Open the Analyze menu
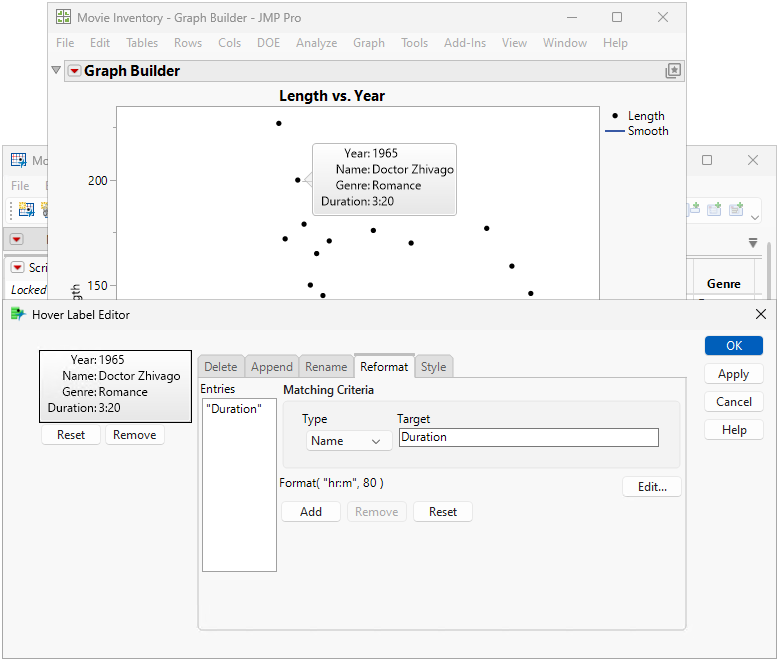 point(316,43)
